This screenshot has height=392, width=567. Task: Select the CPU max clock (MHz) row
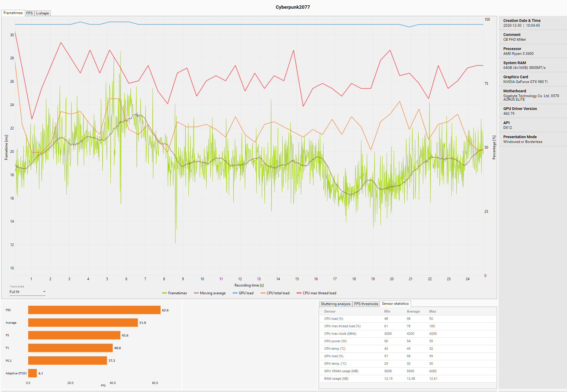(408, 334)
